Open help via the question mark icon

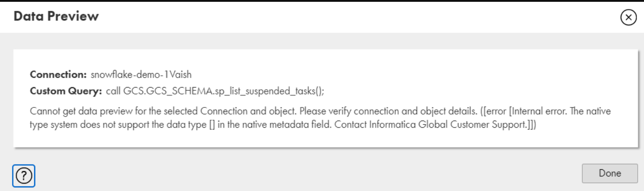[23, 174]
